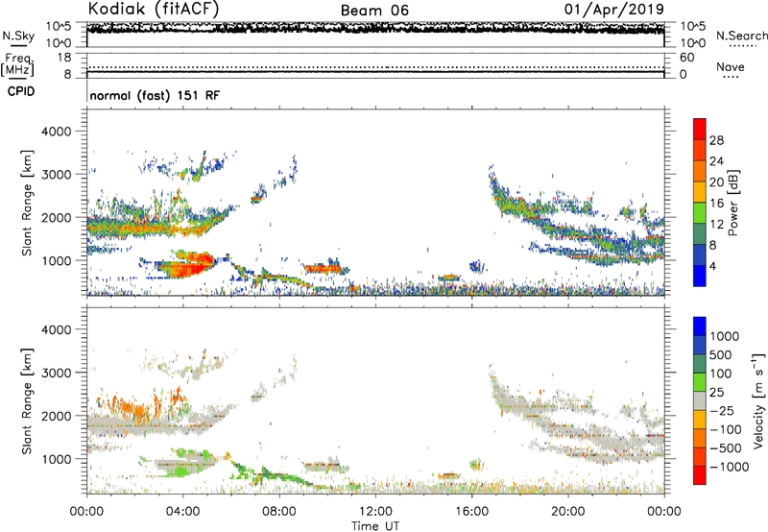The image size is (768, 532).
Task: Select the "08:00" time axis tick label
Action: 279,512
